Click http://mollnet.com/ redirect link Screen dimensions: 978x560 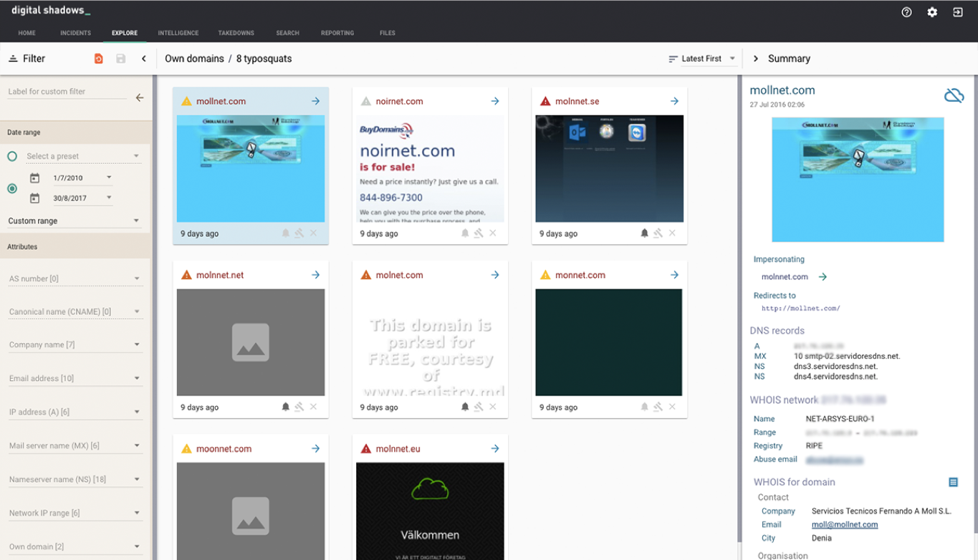(801, 309)
